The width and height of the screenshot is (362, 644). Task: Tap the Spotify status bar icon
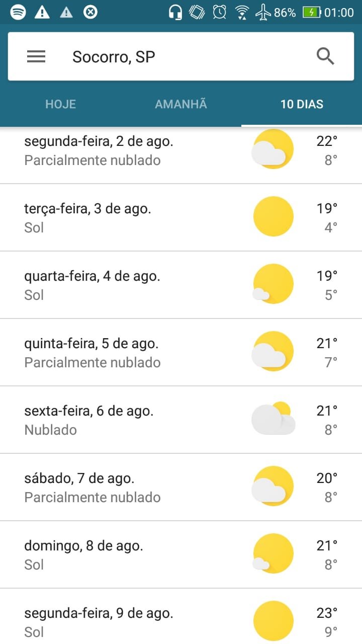[x=18, y=12]
